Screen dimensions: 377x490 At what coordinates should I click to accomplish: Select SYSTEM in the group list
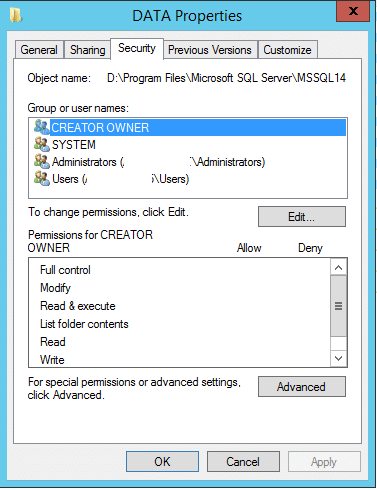(190, 145)
